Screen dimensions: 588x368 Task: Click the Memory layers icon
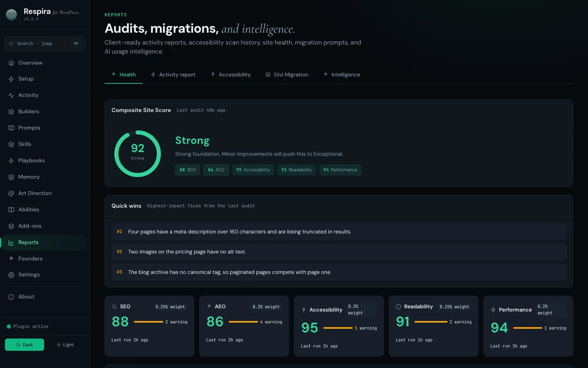pos(11,177)
